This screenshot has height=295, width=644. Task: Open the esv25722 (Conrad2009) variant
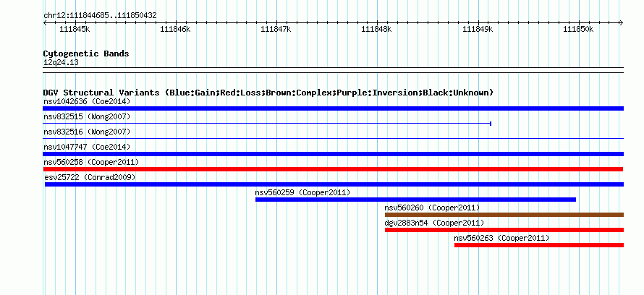point(90,177)
